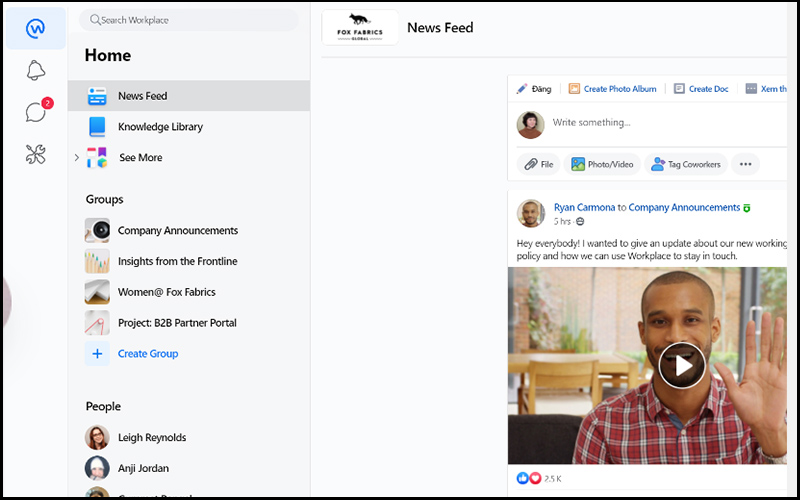Click Knowledge Library book icon

point(97,127)
